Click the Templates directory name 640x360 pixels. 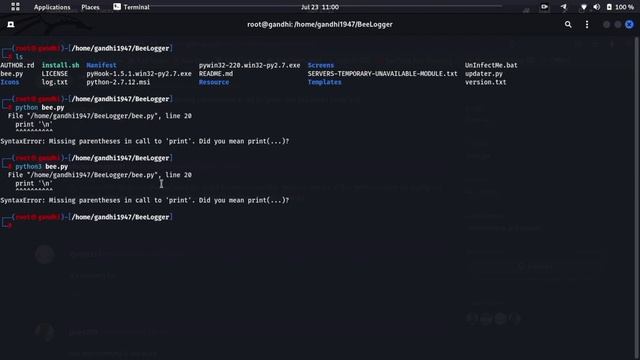tap(324, 82)
